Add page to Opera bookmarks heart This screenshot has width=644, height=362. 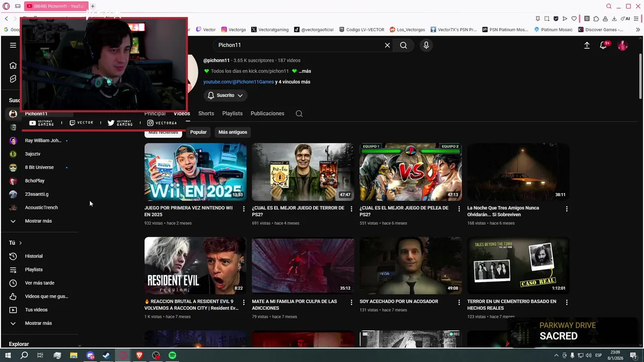pos(574,19)
